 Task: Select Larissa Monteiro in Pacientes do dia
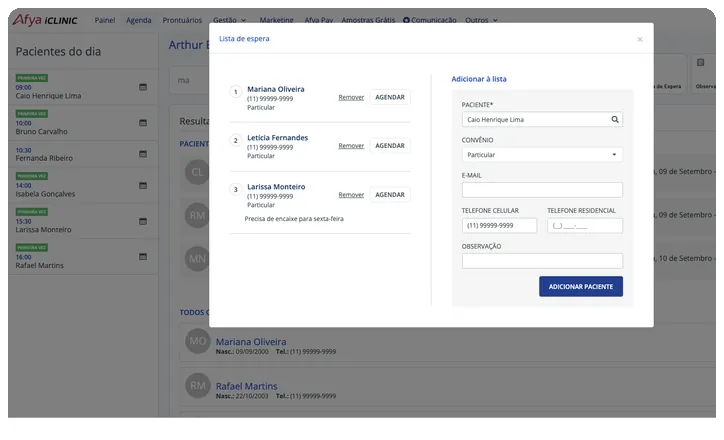[x=43, y=229]
